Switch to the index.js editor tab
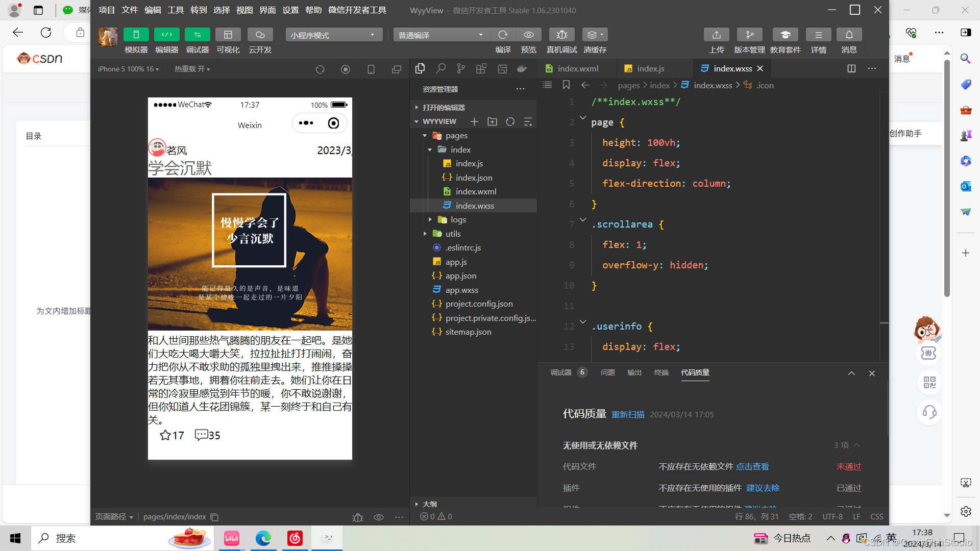The width and height of the screenshot is (980, 551). click(x=650, y=68)
